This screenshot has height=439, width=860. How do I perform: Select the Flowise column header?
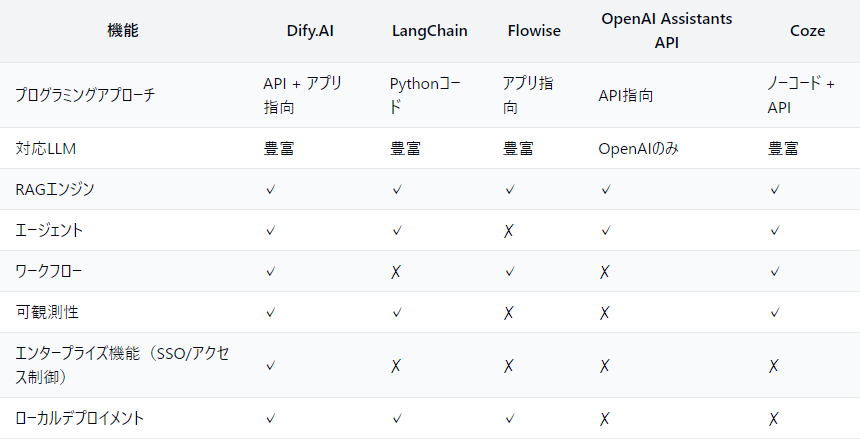point(534,31)
